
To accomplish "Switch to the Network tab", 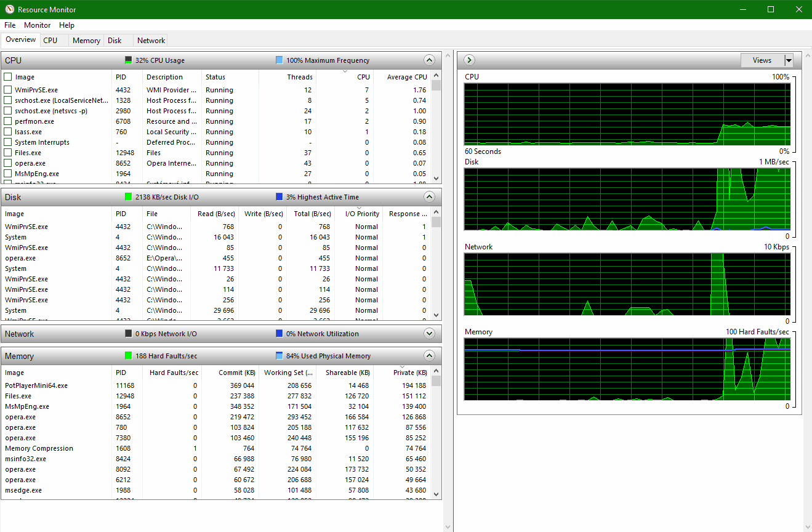I will point(151,41).
